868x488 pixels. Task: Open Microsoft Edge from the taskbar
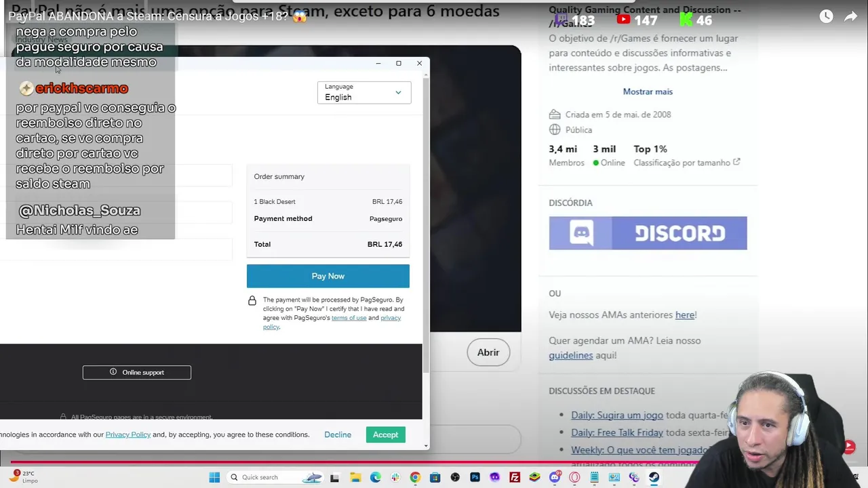(x=375, y=477)
